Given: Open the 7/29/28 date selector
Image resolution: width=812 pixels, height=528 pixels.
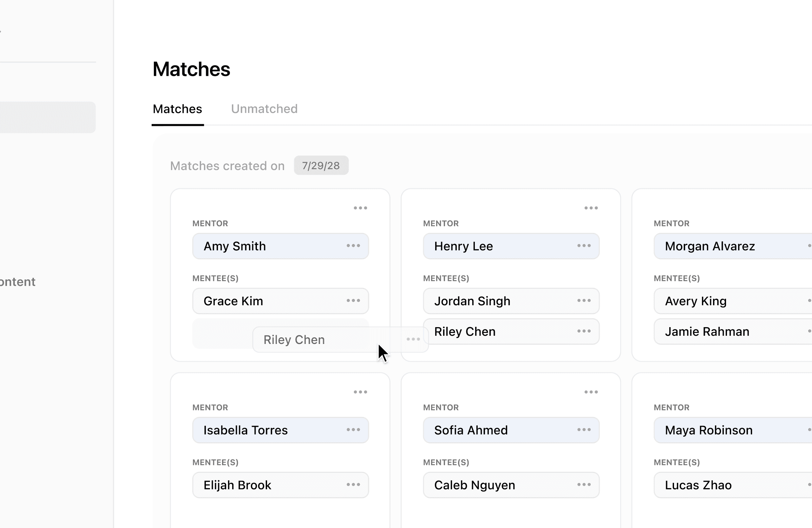Looking at the screenshot, I should click(321, 166).
